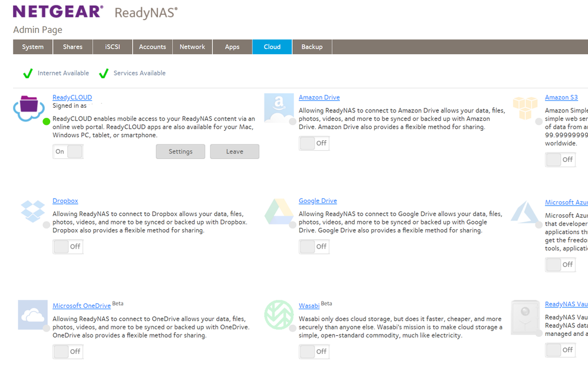Select the Cloud tab
The width and height of the screenshot is (588, 374).
272,47
